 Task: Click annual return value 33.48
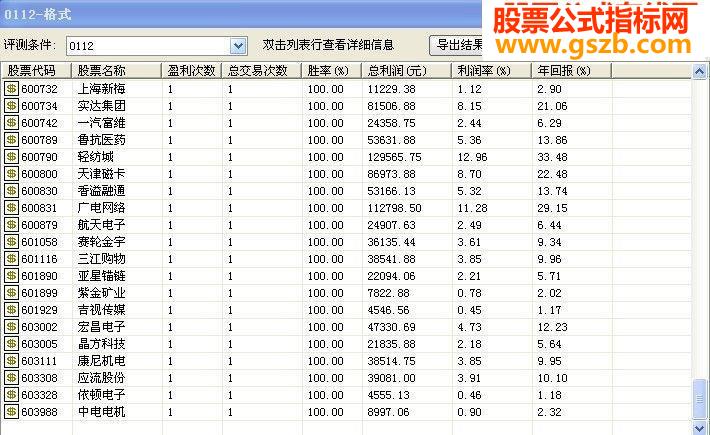click(x=552, y=157)
